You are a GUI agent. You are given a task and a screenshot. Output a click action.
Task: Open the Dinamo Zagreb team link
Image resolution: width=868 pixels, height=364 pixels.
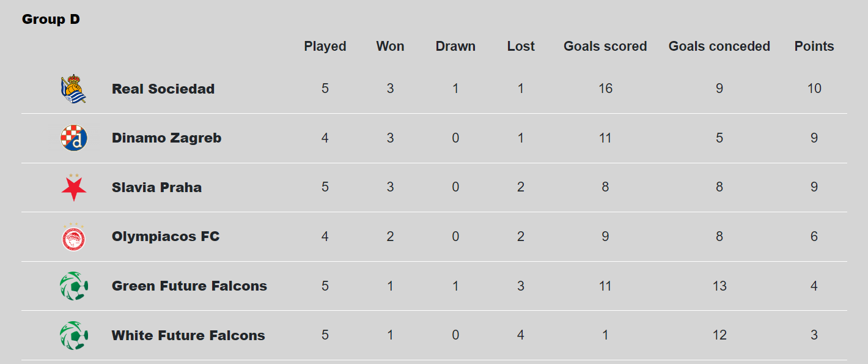pyautogui.click(x=166, y=138)
